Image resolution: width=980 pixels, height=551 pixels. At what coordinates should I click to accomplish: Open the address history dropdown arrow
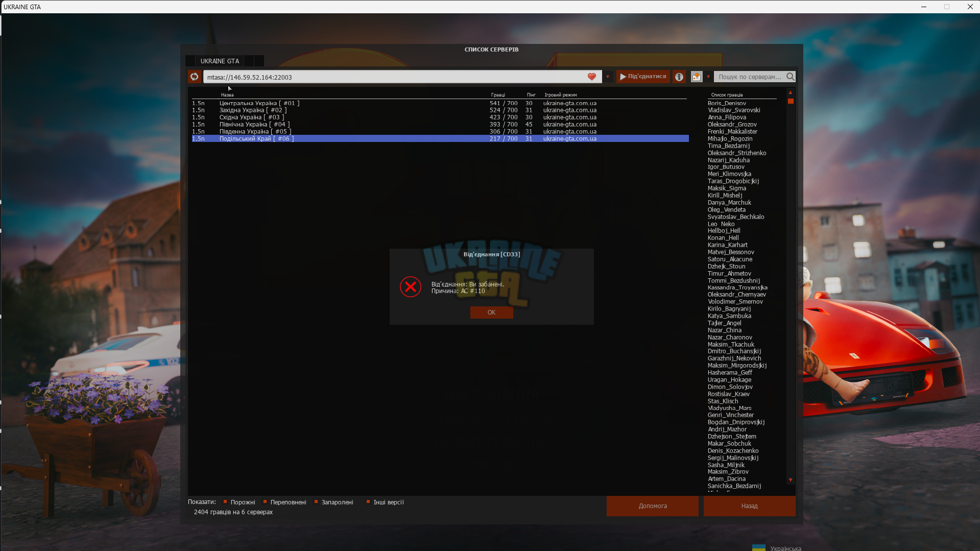pyautogui.click(x=608, y=77)
